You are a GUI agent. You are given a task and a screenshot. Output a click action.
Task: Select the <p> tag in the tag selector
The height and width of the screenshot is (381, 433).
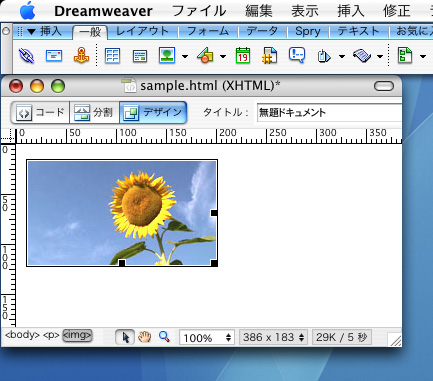(x=51, y=335)
